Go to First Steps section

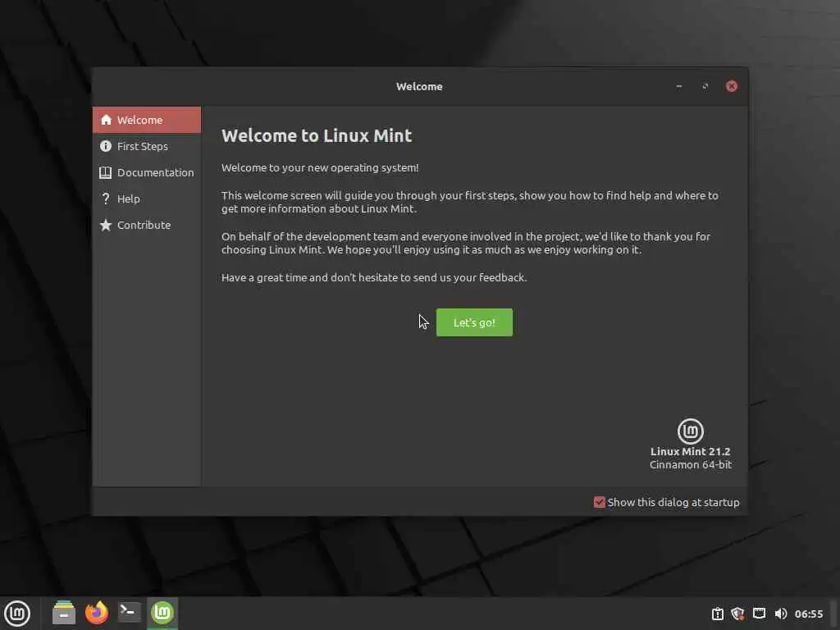[147, 146]
